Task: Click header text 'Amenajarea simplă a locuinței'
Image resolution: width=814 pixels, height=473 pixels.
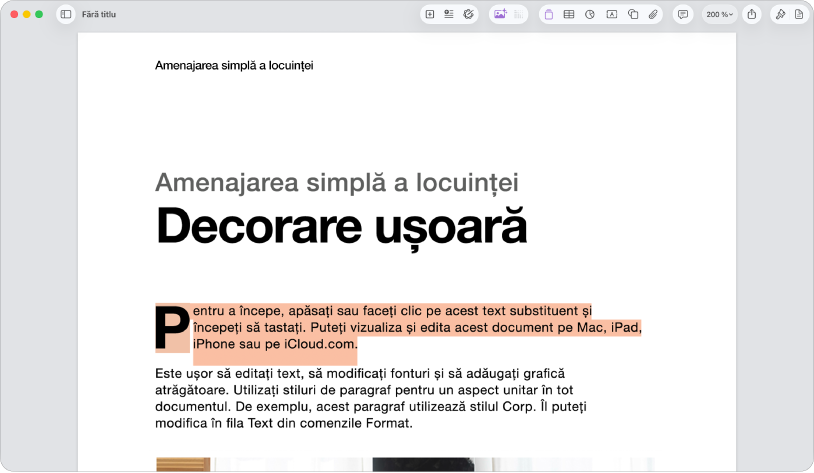Action: coord(234,65)
